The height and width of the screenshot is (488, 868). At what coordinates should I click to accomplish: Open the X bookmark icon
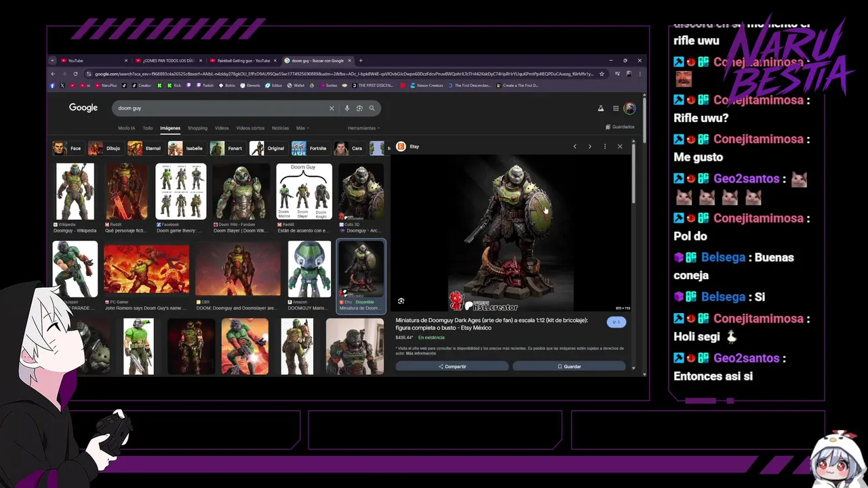(x=62, y=85)
